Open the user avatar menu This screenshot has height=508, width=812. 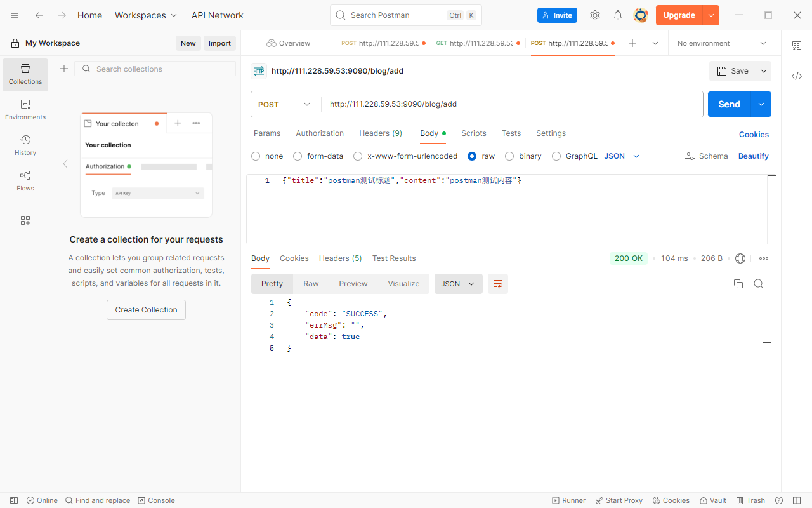tap(641, 15)
